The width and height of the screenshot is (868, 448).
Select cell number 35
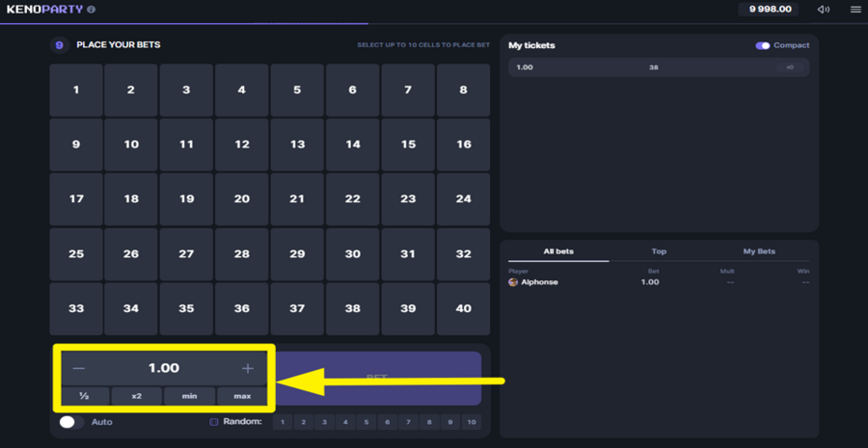[x=186, y=308]
